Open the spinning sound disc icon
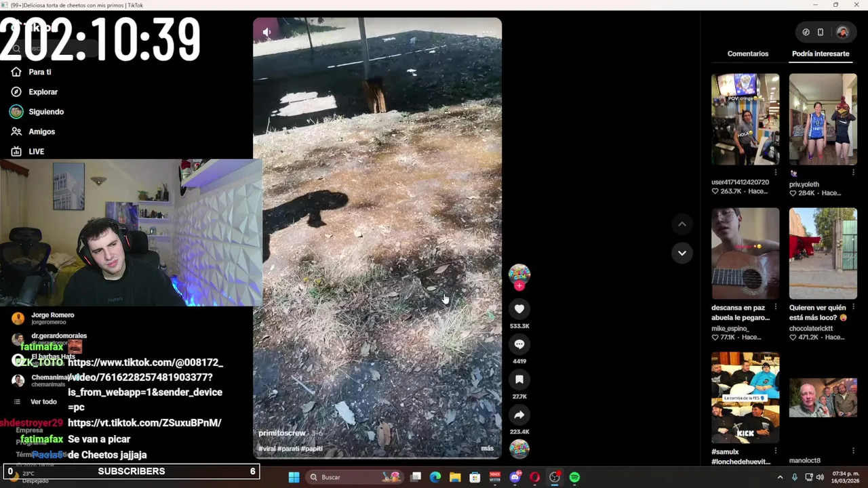The width and height of the screenshot is (868, 488). [519, 448]
